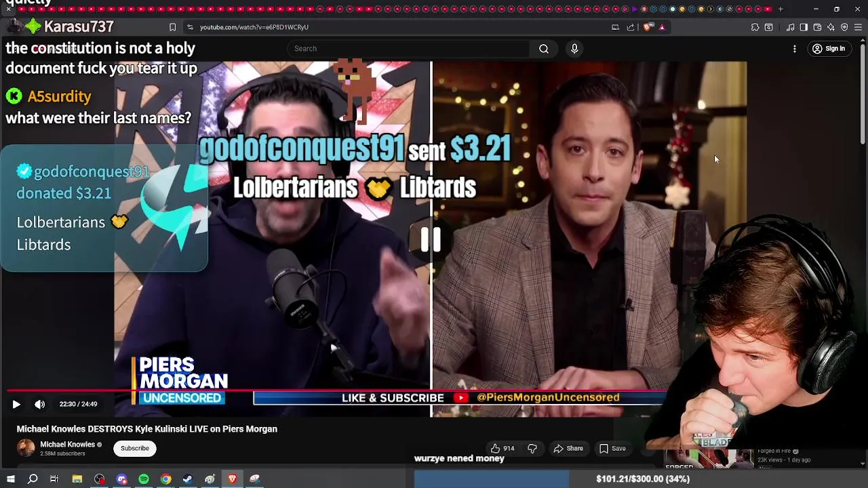The image size is (868, 488).
Task: Click the Share button below the video
Action: pyautogui.click(x=568, y=449)
